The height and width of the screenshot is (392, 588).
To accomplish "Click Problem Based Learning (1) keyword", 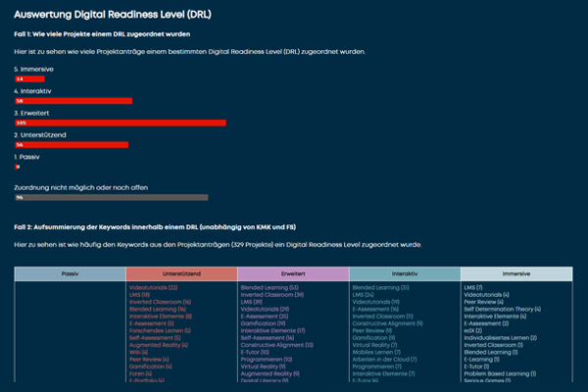I will point(499,373).
